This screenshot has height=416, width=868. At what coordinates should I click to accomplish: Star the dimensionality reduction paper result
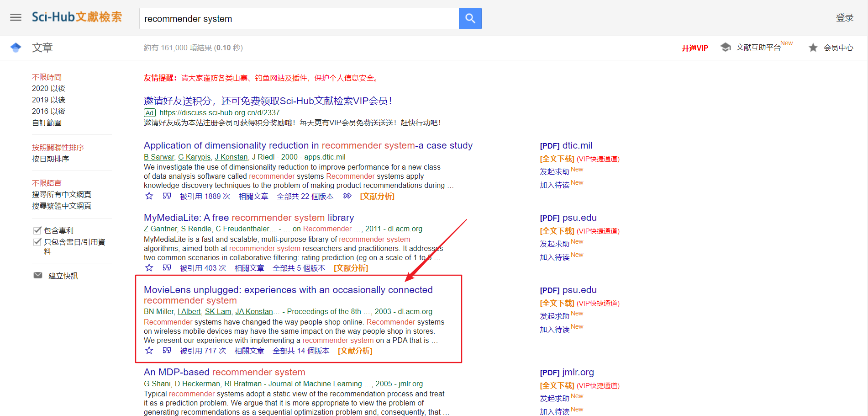(149, 196)
